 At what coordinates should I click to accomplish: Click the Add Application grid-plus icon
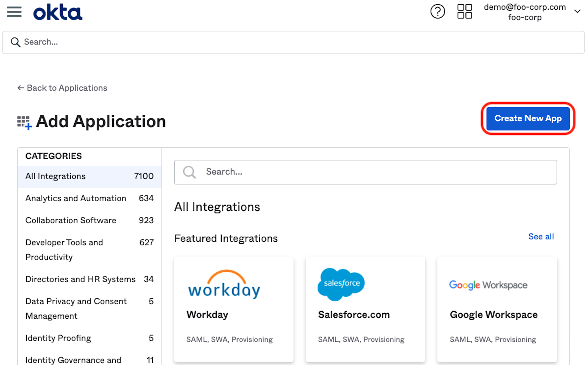click(24, 122)
